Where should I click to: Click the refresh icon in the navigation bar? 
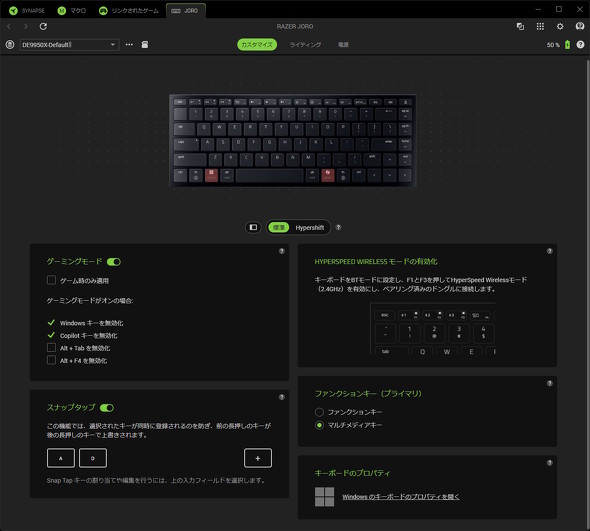pos(43,26)
